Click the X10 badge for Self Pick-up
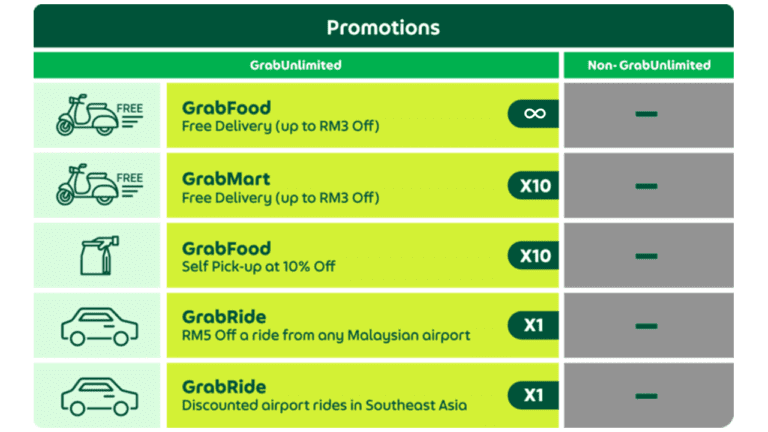The height and width of the screenshot is (432, 768). coord(535,256)
